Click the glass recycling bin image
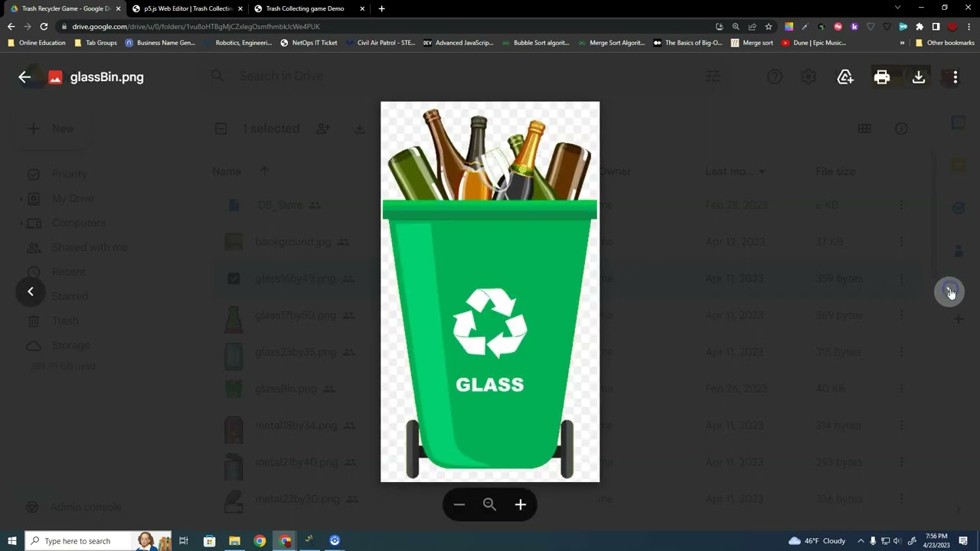Image resolution: width=980 pixels, height=551 pixels. [x=490, y=292]
